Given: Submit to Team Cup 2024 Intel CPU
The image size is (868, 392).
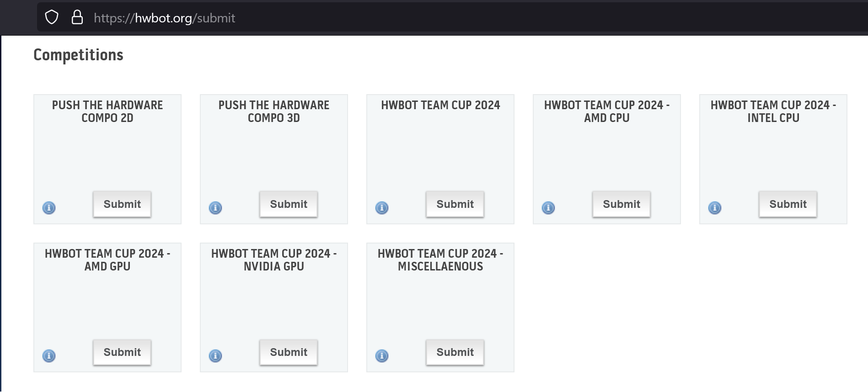Looking at the screenshot, I should click(x=788, y=204).
